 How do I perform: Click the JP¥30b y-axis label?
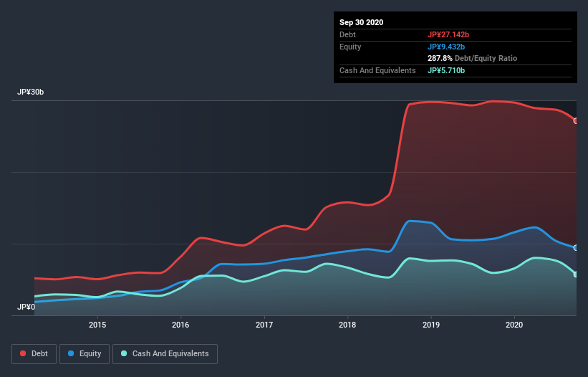point(30,92)
